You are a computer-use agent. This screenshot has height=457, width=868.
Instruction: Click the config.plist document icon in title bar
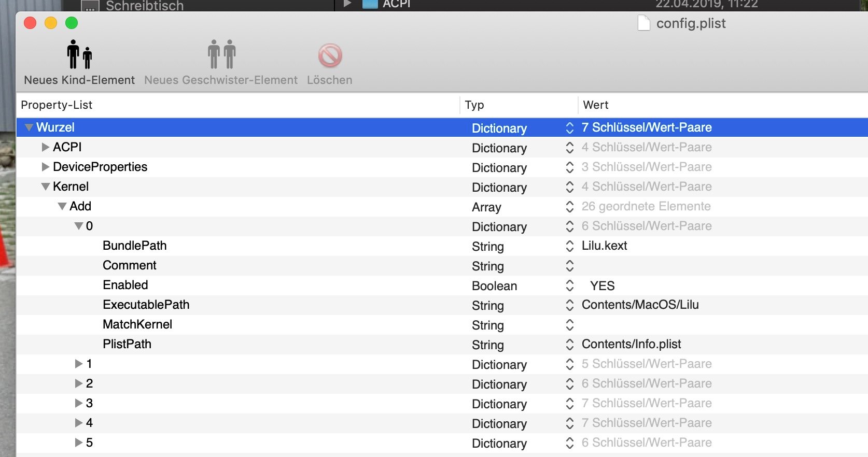(x=643, y=23)
